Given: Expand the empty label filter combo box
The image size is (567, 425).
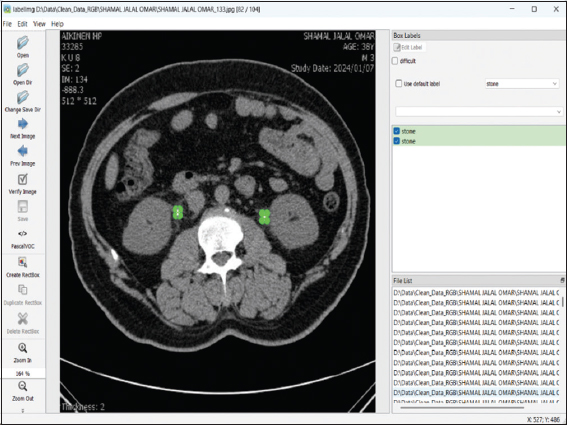Looking at the screenshot, I should tap(479, 111).
